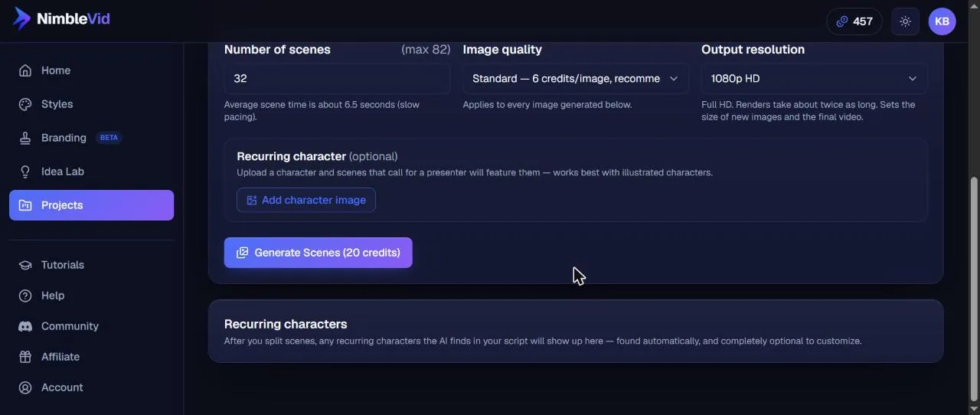Click the Affiliate gift icon

click(25, 357)
